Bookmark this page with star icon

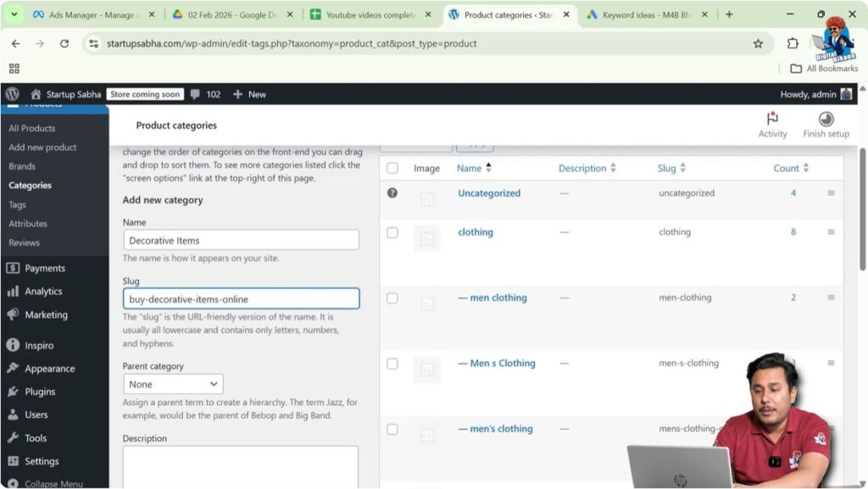point(758,44)
